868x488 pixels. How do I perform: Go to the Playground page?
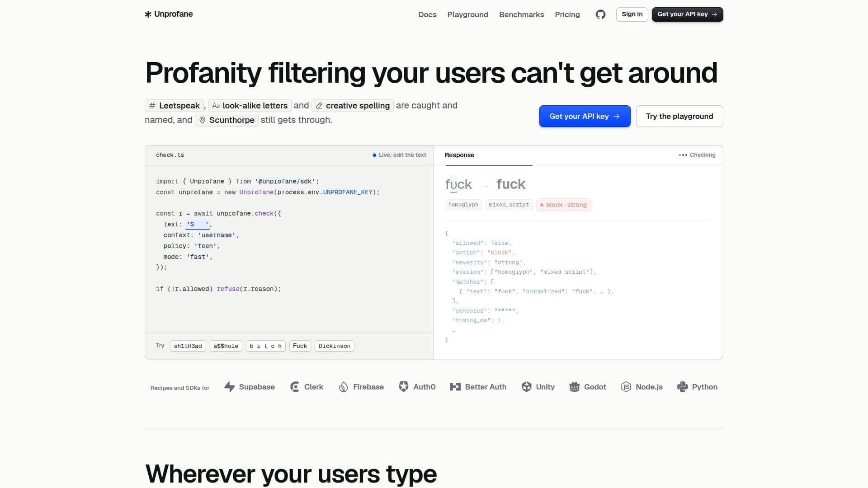pyautogui.click(x=467, y=14)
